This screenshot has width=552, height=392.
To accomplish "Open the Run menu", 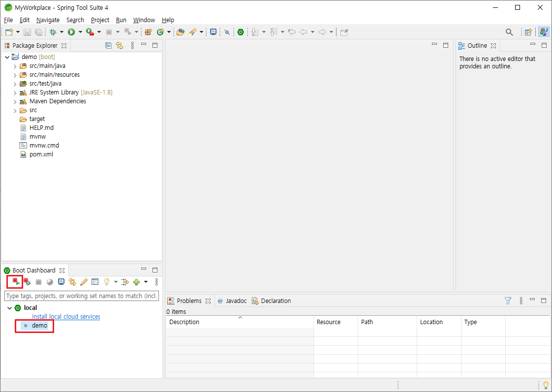I will click(121, 20).
